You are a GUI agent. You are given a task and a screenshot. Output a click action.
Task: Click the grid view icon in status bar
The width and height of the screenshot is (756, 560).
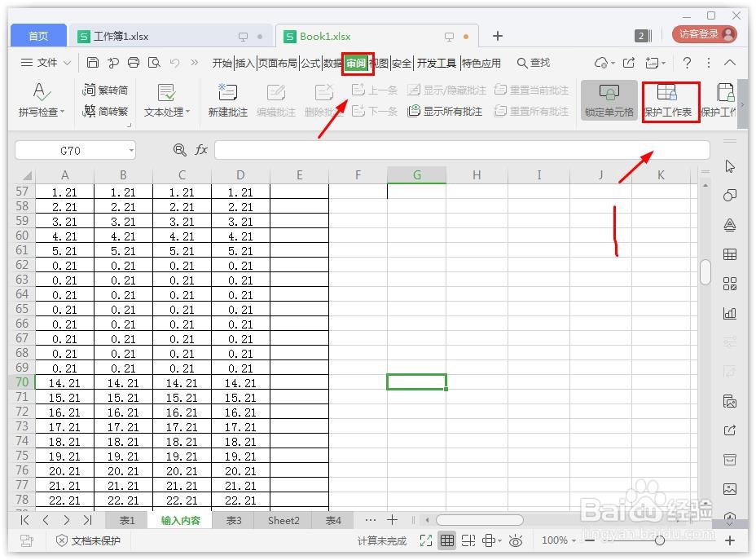tap(446, 540)
